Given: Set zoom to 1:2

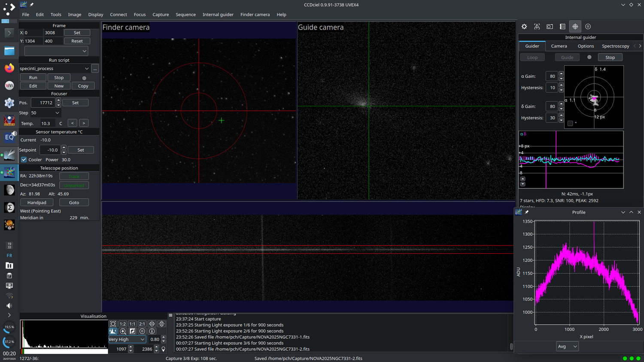Looking at the screenshot, I should click(x=123, y=324).
